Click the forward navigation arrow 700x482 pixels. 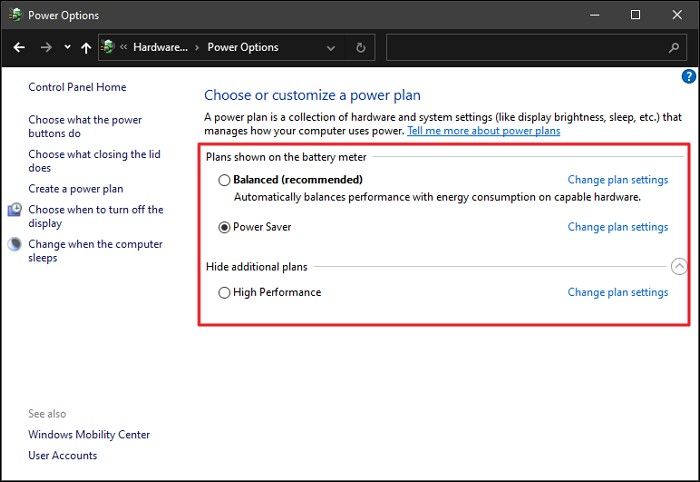tap(45, 47)
